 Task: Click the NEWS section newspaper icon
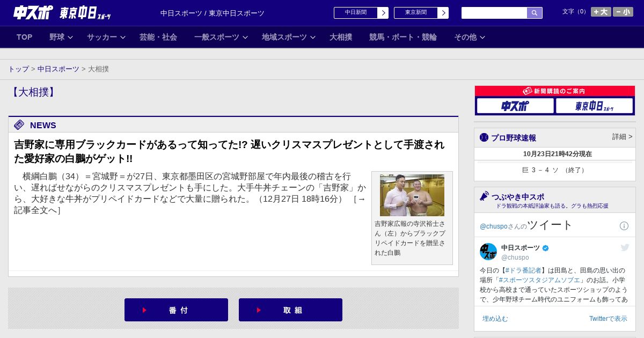(x=19, y=125)
